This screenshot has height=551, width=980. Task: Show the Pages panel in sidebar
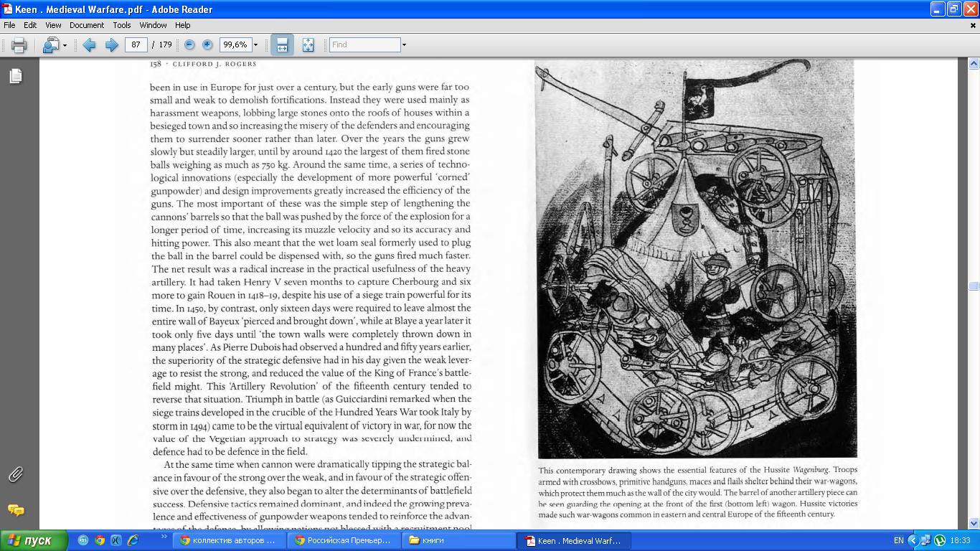(16, 76)
